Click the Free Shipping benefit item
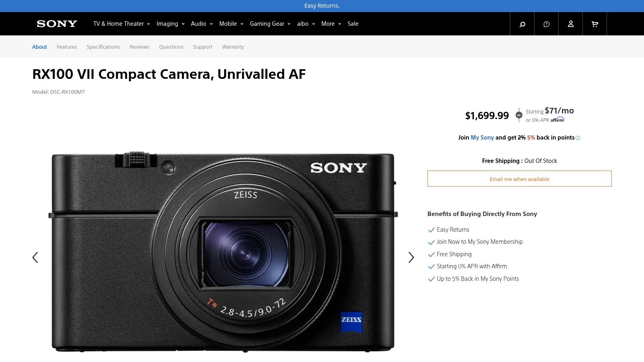Viewport: 644px width, 362px height. pos(454,254)
